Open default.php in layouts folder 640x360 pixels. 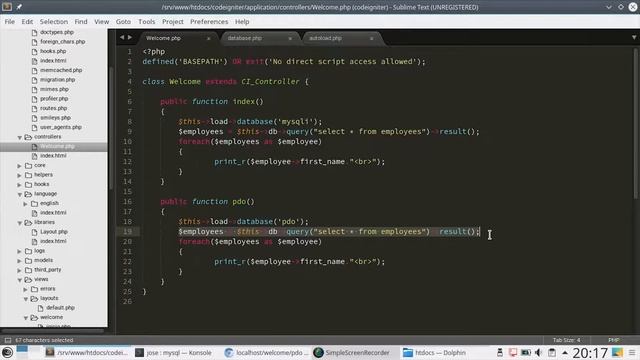(60, 308)
